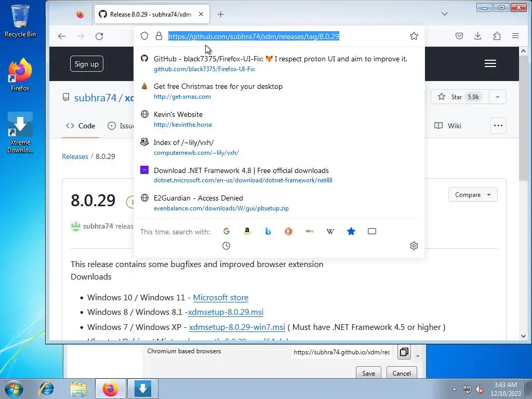Open the subhra74 owner link
Image resolution: width=532 pixels, height=399 pixels.
(x=95, y=98)
